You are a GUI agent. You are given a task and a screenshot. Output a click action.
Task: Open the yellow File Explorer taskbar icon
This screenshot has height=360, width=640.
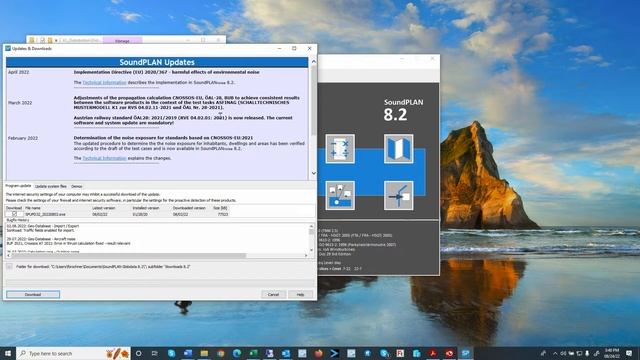204,353
